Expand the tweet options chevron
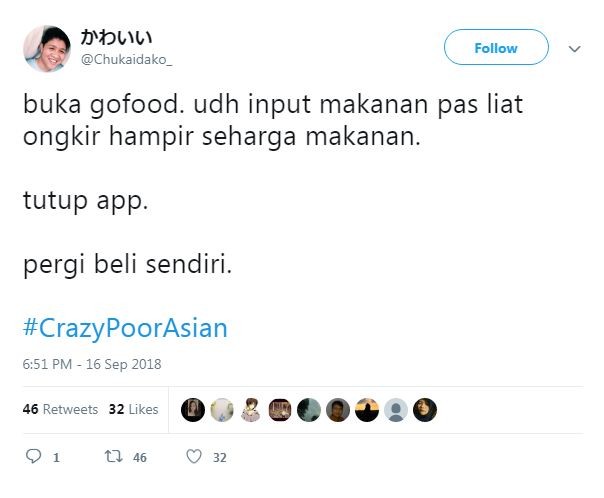604x498 pixels. (x=575, y=49)
